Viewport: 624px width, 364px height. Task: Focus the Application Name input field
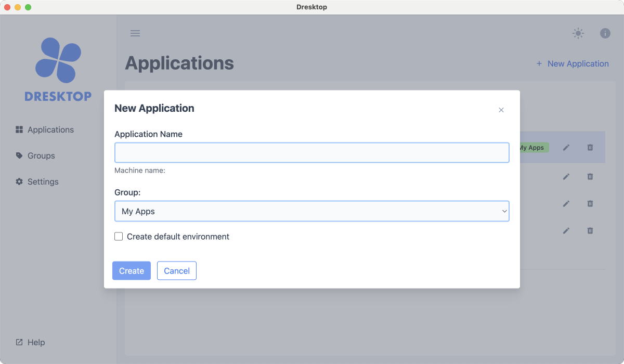click(312, 152)
